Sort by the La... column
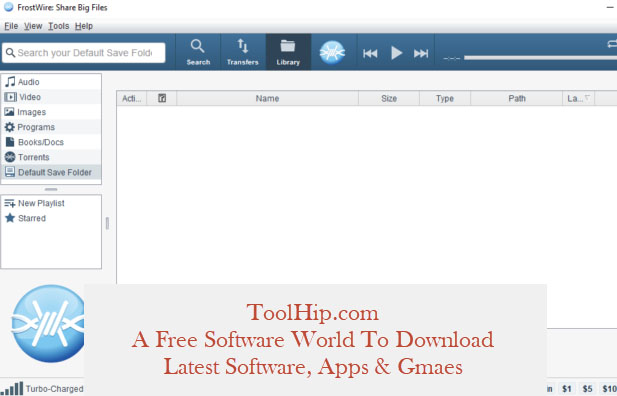Image resolution: width=617 pixels, height=396 pixels. click(x=578, y=98)
